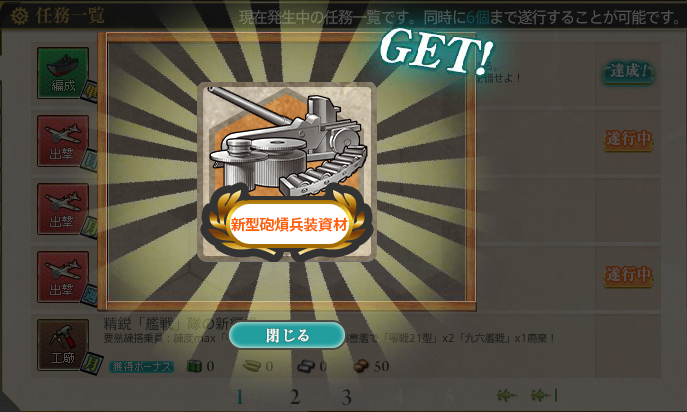Screen dimensions: 687x412
Task: Click the last page arrow
Action: [x=544, y=396]
